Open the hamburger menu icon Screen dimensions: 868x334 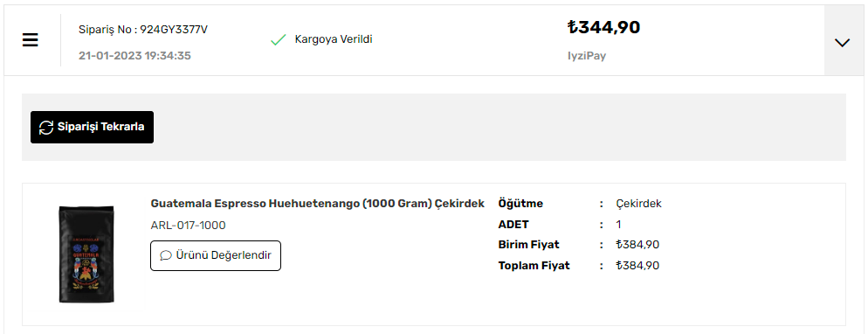[30, 40]
